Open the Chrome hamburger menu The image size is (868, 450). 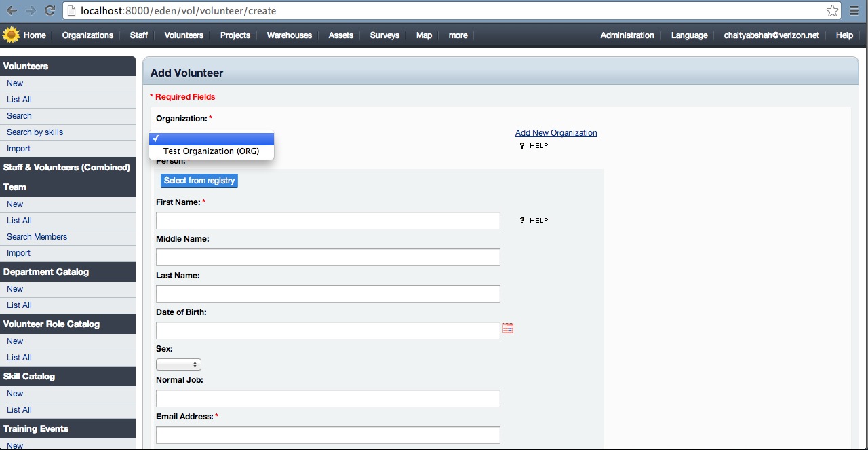click(854, 11)
